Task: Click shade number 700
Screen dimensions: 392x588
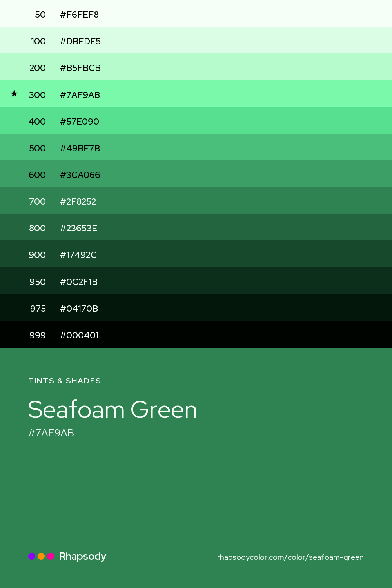Action: point(38,201)
